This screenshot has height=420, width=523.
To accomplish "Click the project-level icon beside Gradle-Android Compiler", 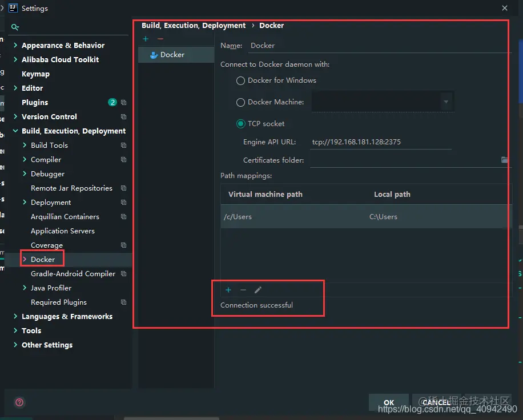I will click(x=124, y=274).
